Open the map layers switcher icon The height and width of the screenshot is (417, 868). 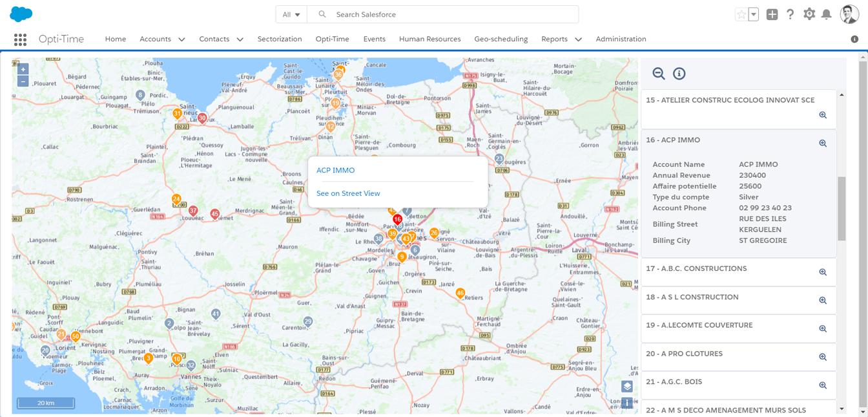coord(626,386)
